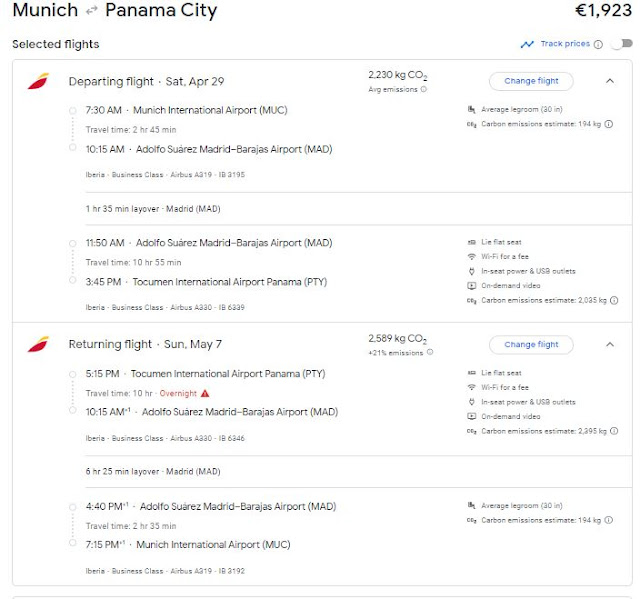Click the lie flat seat icon for the returning flight
Image resolution: width=640 pixels, height=599 pixels.
pyautogui.click(x=472, y=373)
